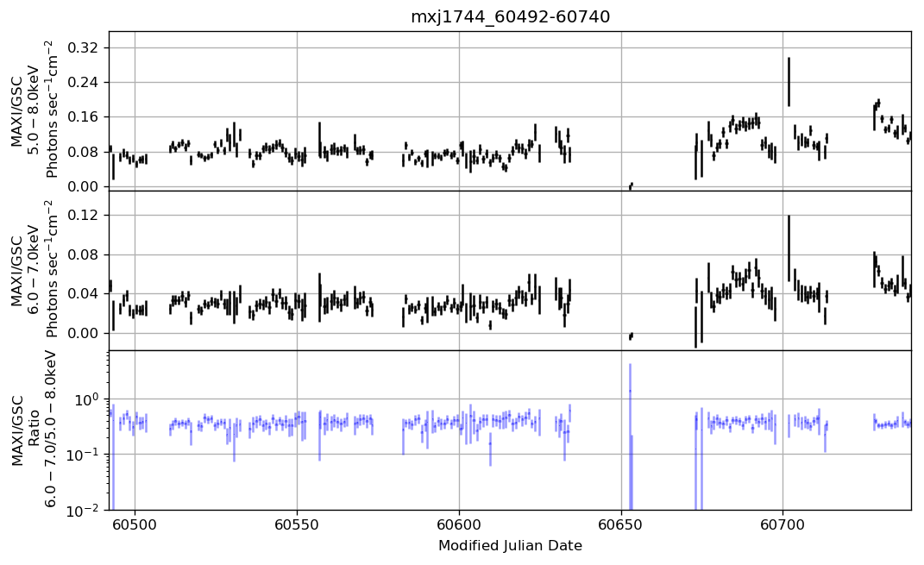The width and height of the screenshot is (924, 565).
Task: Click the plot title mxj1744_60492-60740
Action: (x=511, y=16)
